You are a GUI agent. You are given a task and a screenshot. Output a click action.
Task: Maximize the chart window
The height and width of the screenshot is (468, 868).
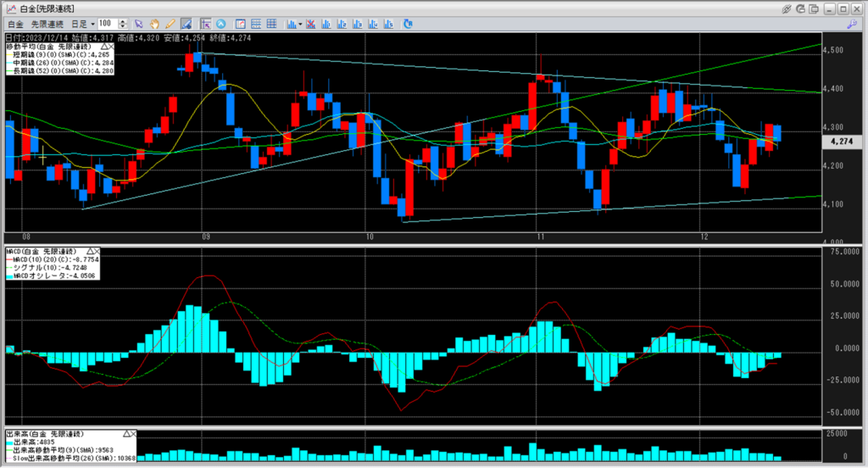click(x=843, y=8)
